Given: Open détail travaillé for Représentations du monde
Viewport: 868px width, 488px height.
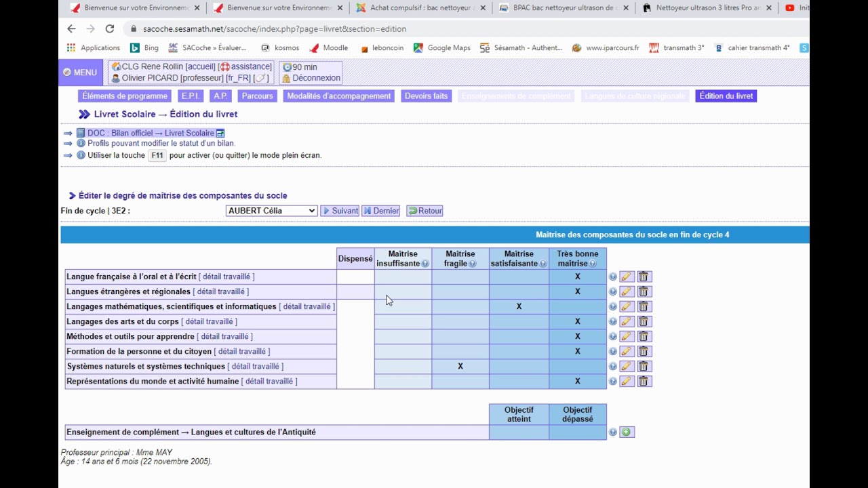Looking at the screenshot, I should point(269,381).
